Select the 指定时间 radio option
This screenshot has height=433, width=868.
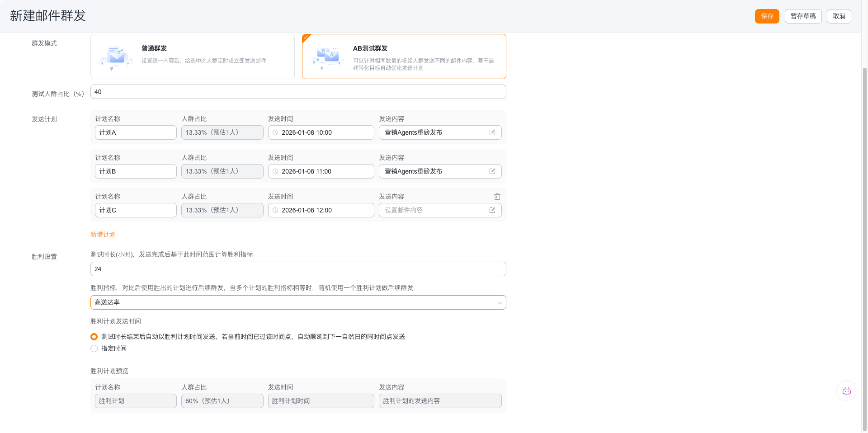pyautogui.click(x=94, y=348)
